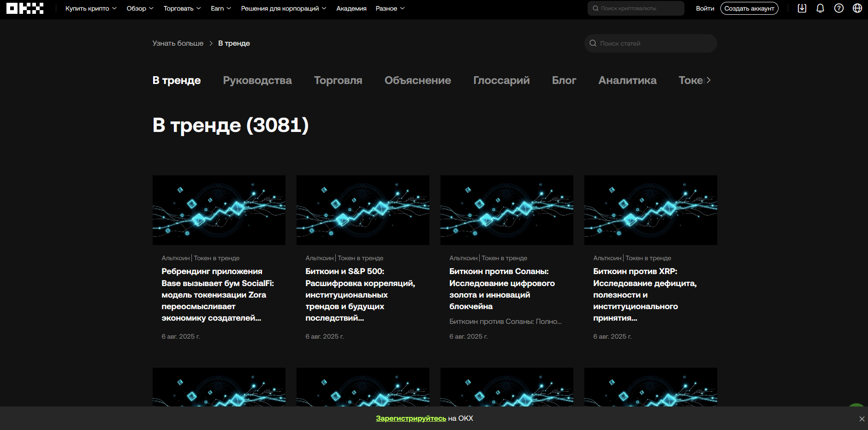Screen dimensions: 868x430
Task: Expand the Earn dropdown
Action: 221,8
